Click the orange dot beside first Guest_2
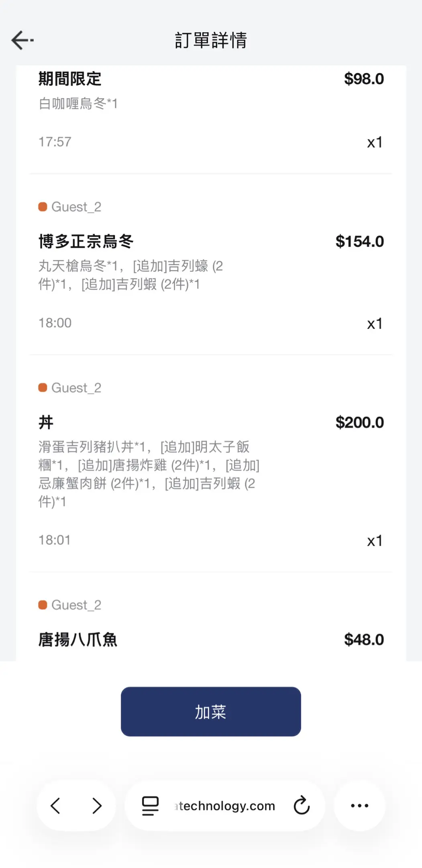Screen dimensions: 422x868 coord(43,207)
